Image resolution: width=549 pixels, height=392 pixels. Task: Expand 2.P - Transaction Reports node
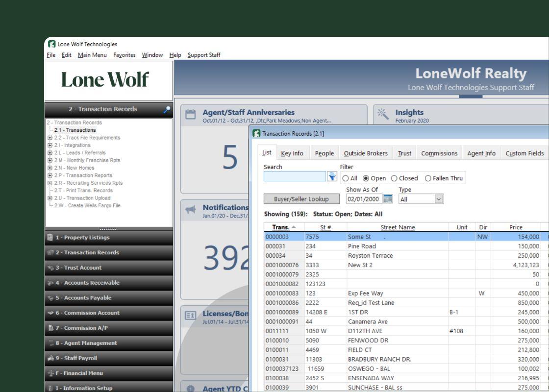tap(50, 175)
